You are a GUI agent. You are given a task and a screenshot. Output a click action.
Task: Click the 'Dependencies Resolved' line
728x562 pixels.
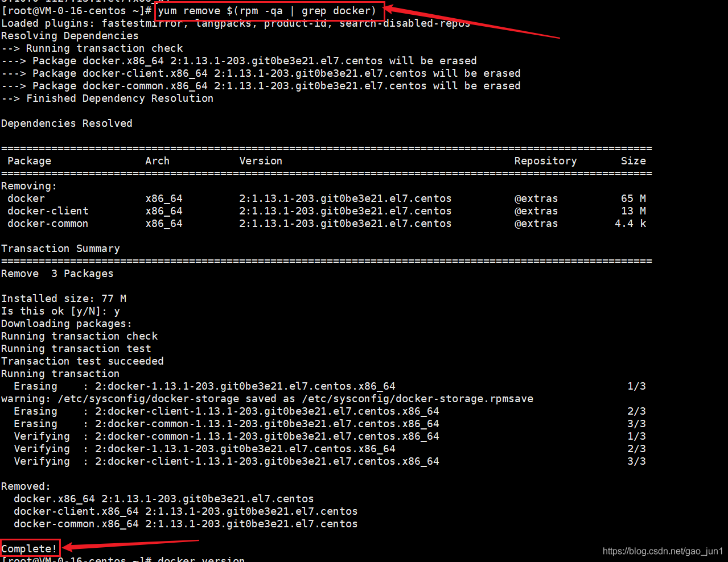tap(67, 123)
